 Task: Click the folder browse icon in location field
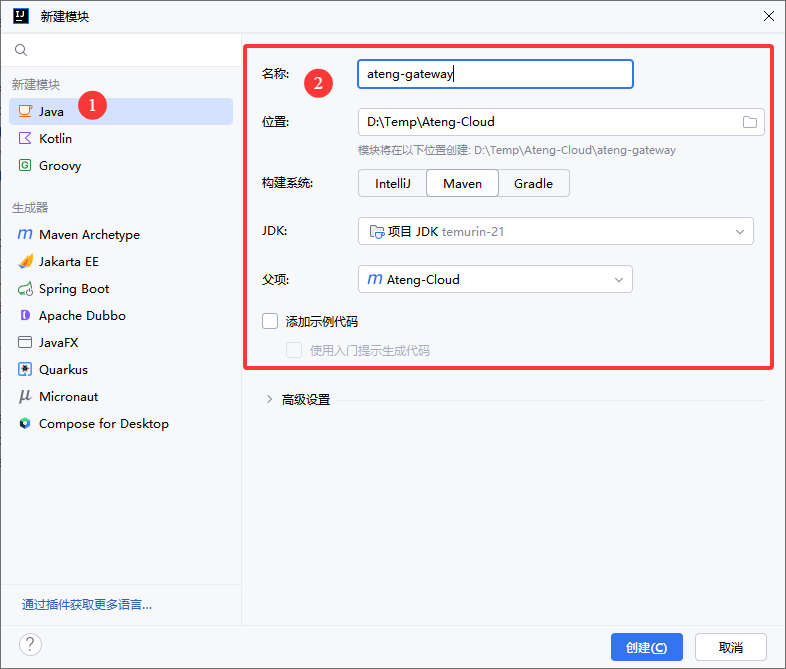coord(750,122)
